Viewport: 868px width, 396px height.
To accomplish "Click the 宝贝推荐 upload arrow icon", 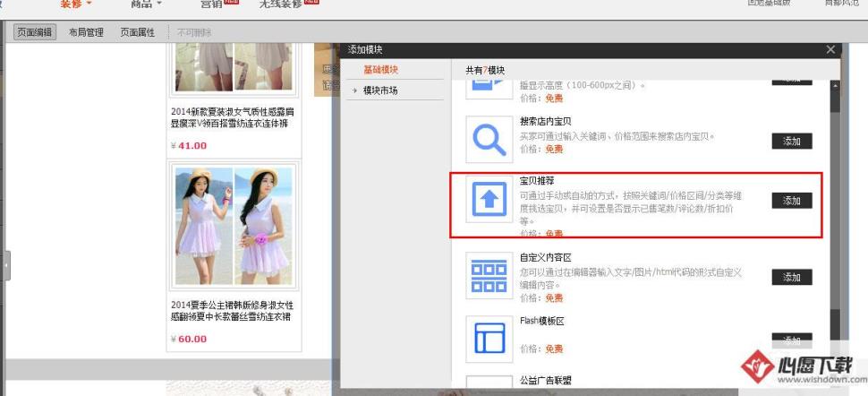I will pos(489,199).
